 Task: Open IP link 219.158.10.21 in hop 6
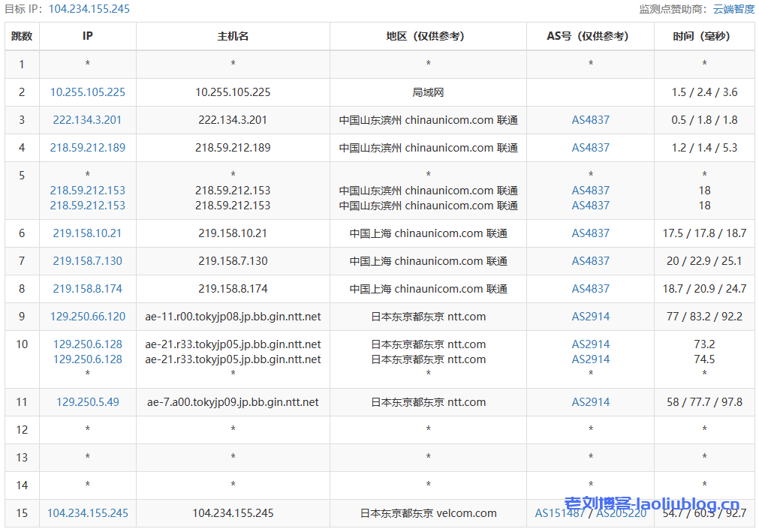coord(87,233)
